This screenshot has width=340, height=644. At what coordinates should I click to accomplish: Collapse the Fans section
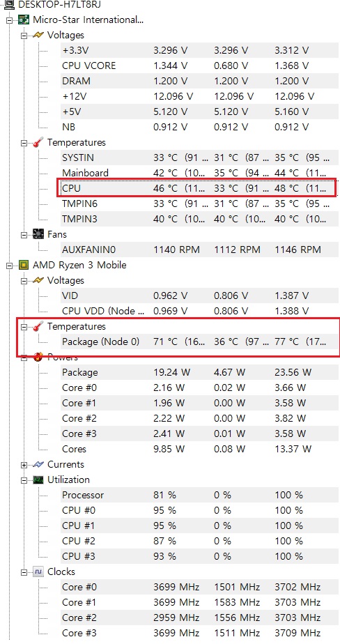[x=24, y=235]
